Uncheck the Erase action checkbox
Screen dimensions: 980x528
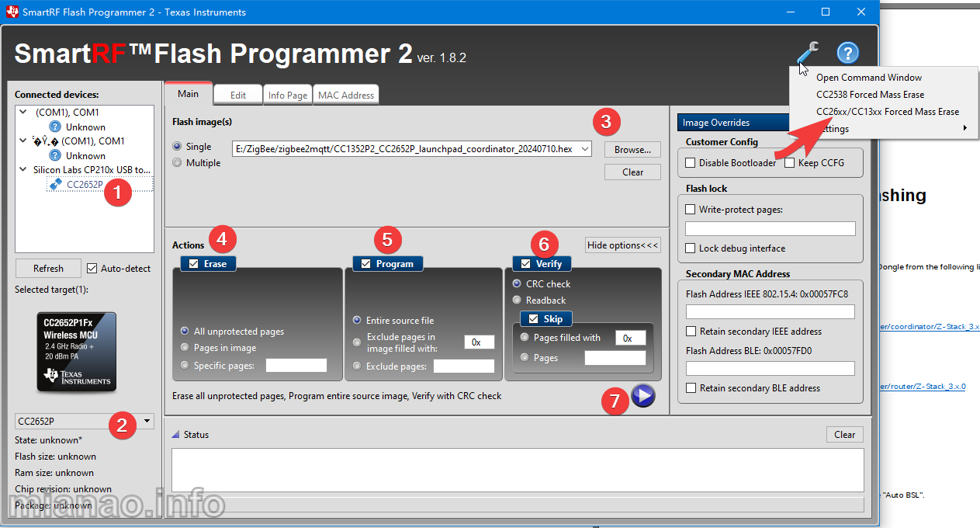(193, 263)
